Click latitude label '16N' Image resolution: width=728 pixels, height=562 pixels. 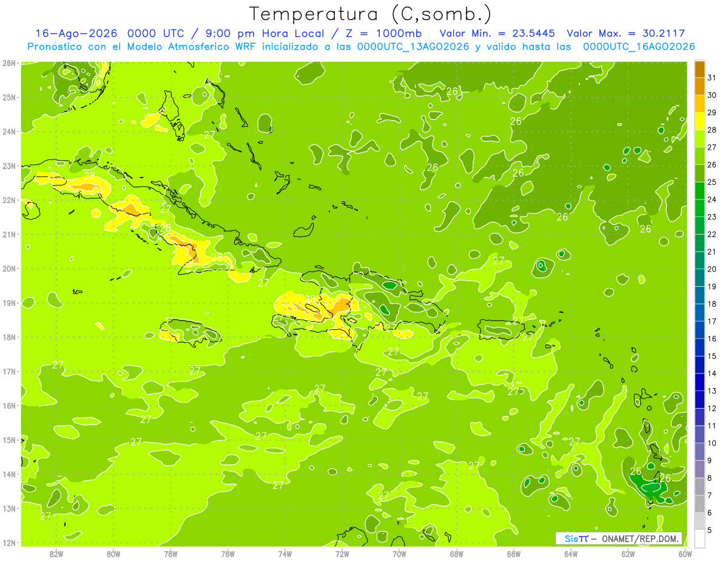9,406
